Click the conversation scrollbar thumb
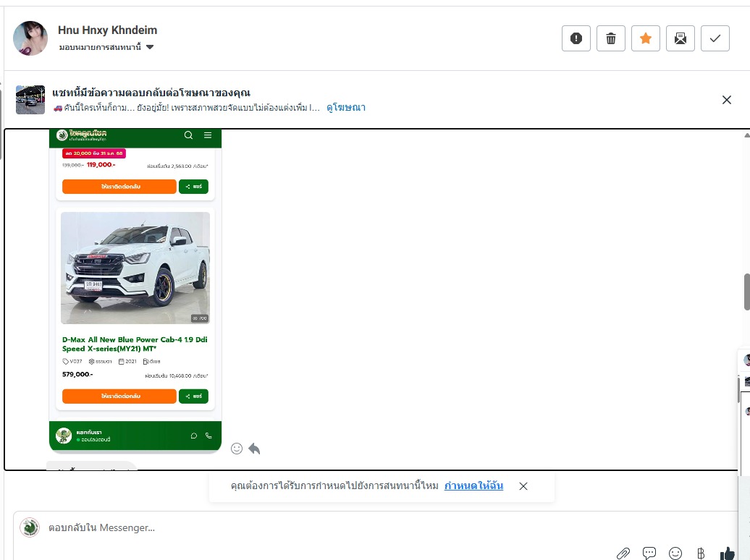This screenshot has height=560, width=750. click(x=746, y=292)
